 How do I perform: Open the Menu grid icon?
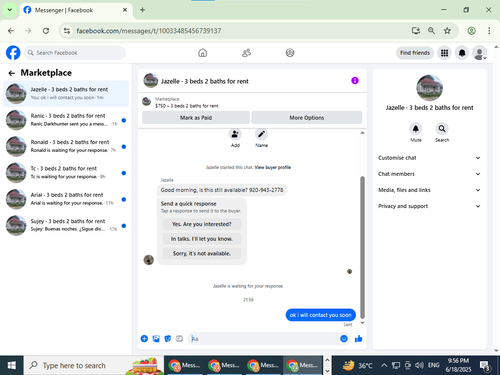[x=444, y=53]
